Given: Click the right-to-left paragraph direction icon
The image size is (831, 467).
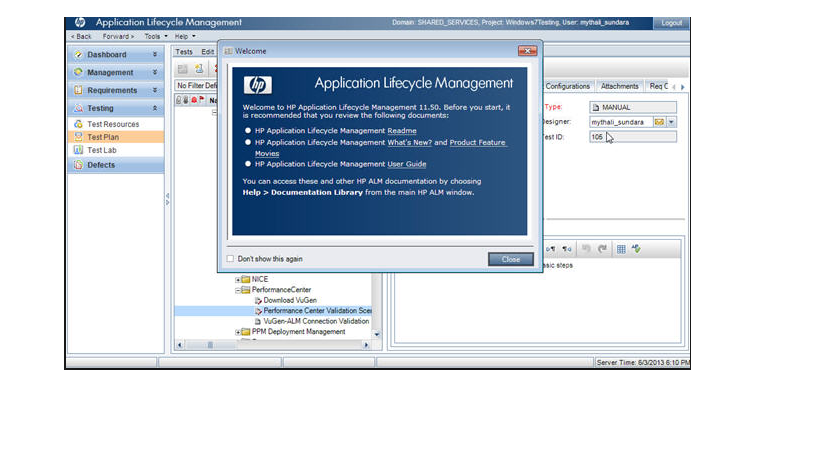Looking at the screenshot, I should click(x=567, y=249).
